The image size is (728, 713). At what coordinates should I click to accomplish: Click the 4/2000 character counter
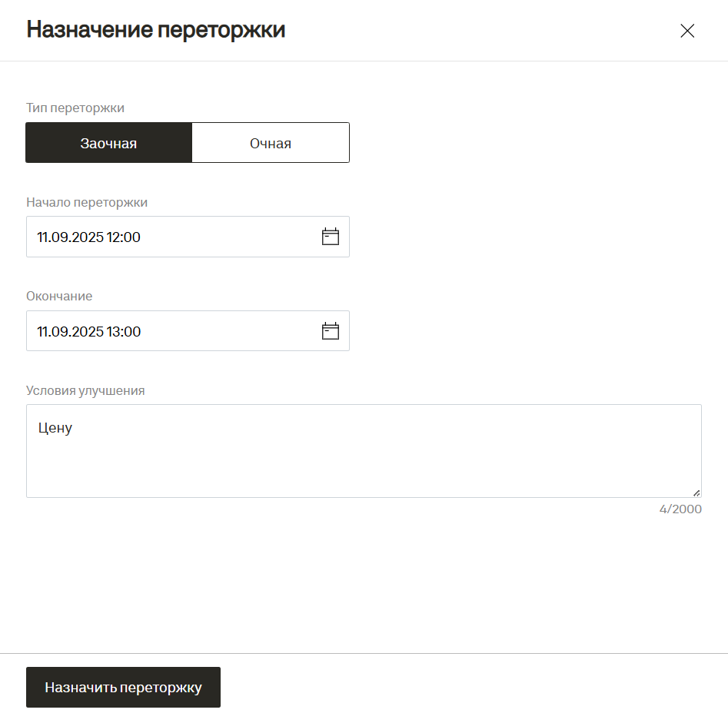click(x=680, y=509)
